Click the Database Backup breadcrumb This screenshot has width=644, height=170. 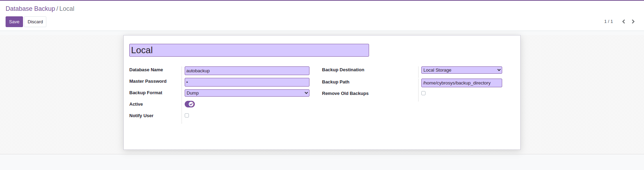coord(30,9)
